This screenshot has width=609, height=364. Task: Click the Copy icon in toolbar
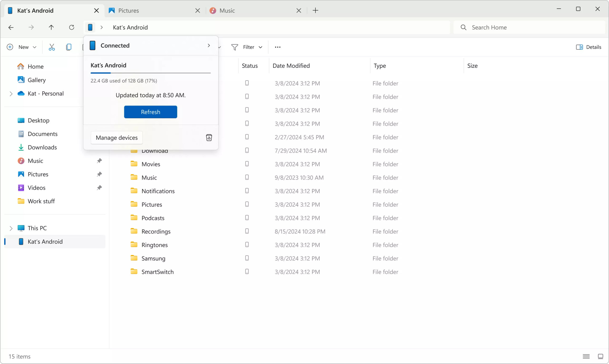tap(69, 47)
